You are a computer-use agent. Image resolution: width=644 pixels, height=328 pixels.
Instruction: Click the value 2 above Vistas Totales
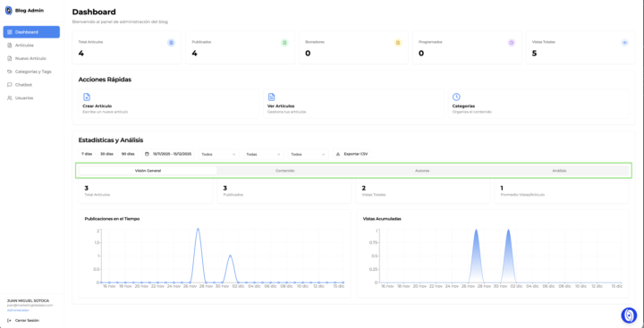[364, 188]
